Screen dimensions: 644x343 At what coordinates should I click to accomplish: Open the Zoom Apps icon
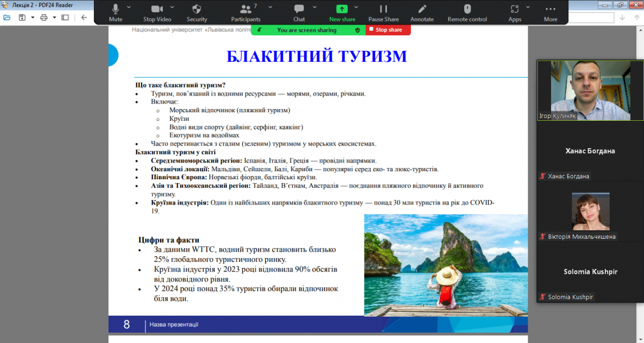(515, 9)
